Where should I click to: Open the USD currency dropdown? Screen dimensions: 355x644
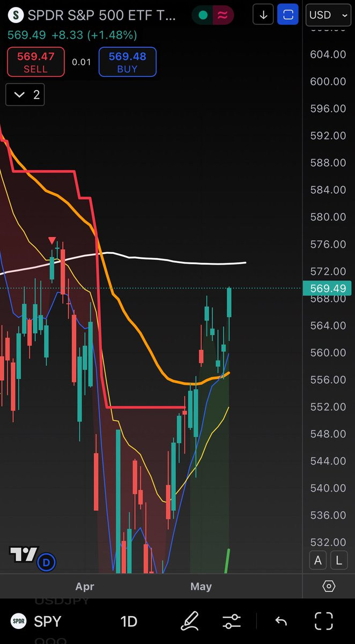tap(329, 15)
